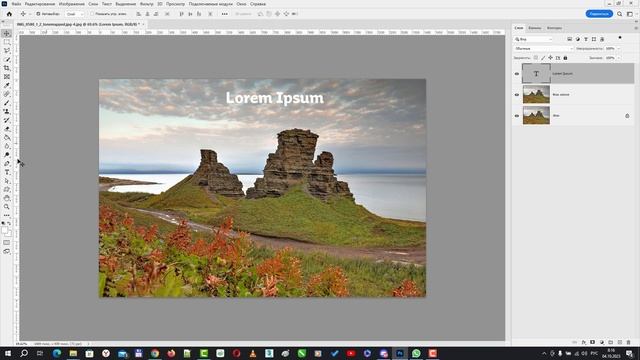The width and height of the screenshot is (640, 360).
Task: Select the Horizontal Type tool
Action: coord(7,172)
